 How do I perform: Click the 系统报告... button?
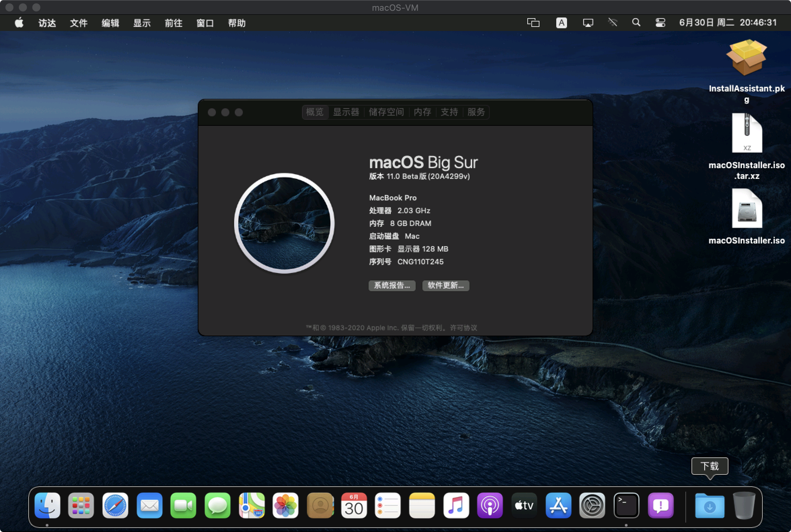click(x=392, y=286)
